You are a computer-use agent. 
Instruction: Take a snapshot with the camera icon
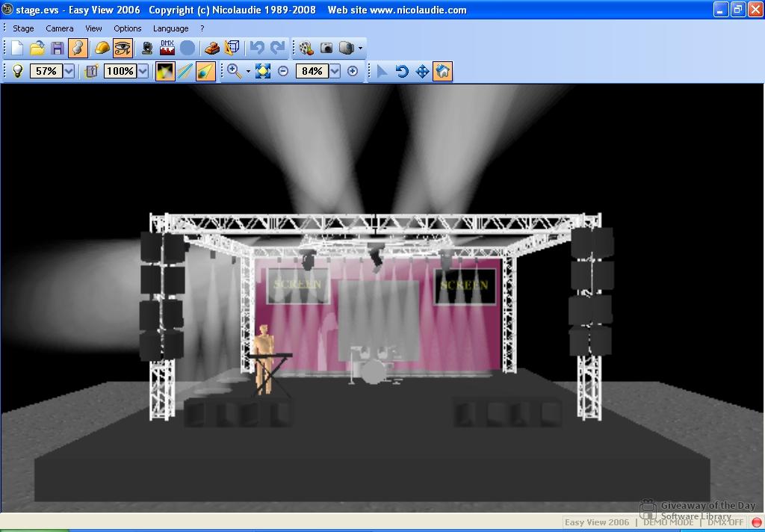click(326, 48)
